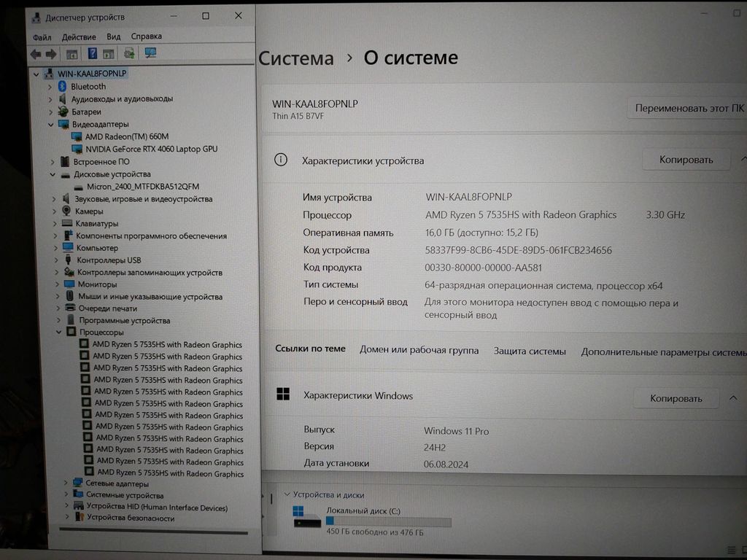Click the speaker icon beside "Аудиовходы и аудиовыходы"

[x=63, y=98]
